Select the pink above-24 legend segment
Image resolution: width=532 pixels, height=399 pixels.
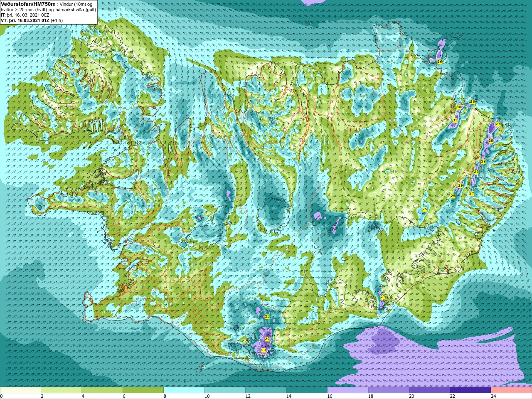pyautogui.click(x=512, y=390)
